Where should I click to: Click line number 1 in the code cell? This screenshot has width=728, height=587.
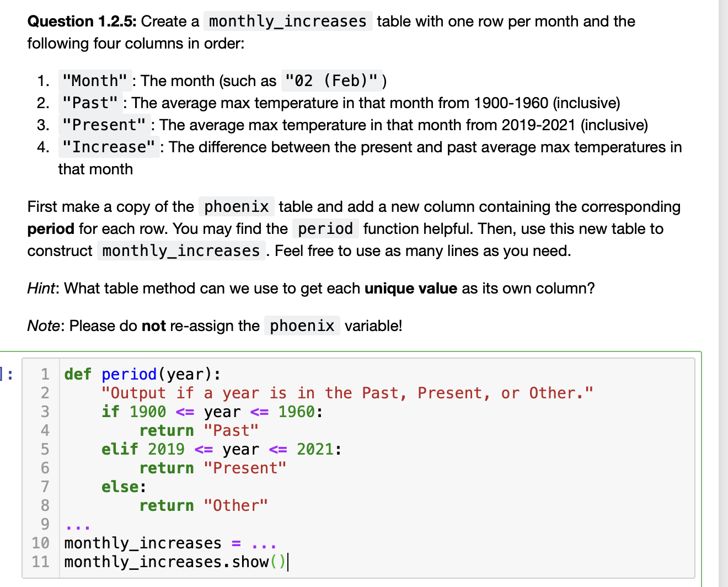[x=44, y=374]
